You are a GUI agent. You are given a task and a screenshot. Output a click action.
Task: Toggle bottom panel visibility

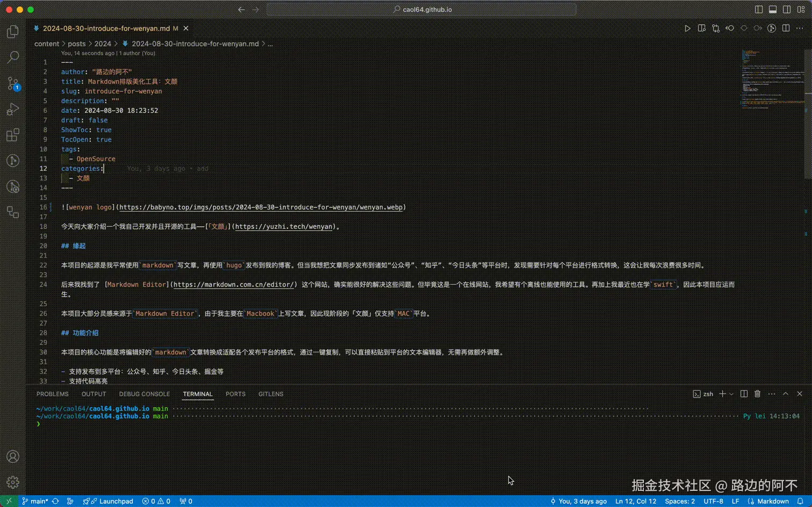click(773, 10)
